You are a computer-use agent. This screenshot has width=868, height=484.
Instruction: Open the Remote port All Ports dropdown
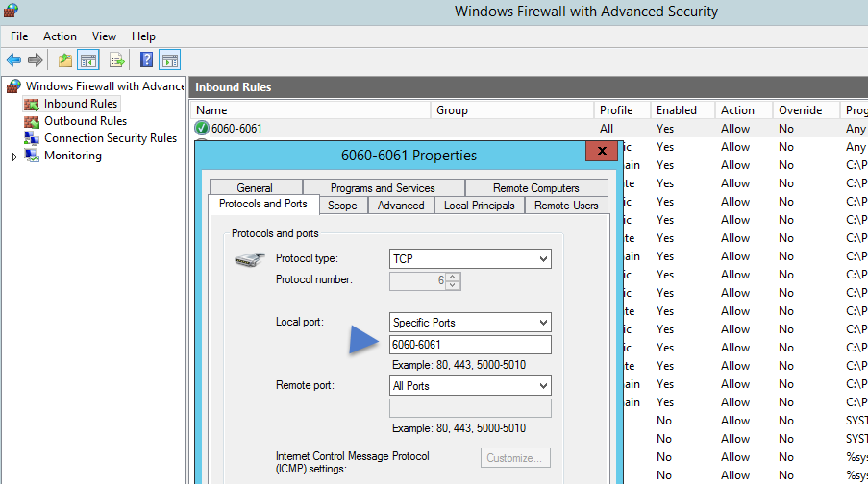(470, 386)
